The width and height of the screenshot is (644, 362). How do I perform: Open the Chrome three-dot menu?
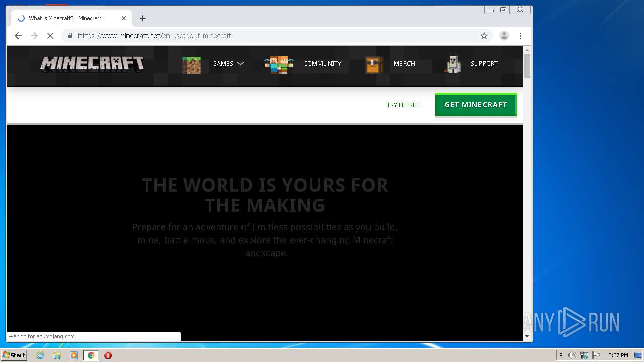[520, 36]
